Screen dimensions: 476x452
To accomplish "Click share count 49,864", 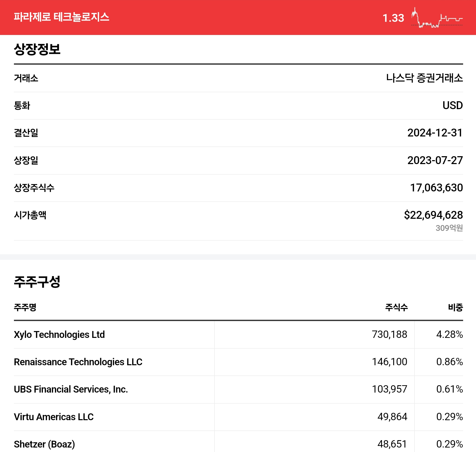I will 392,417.
